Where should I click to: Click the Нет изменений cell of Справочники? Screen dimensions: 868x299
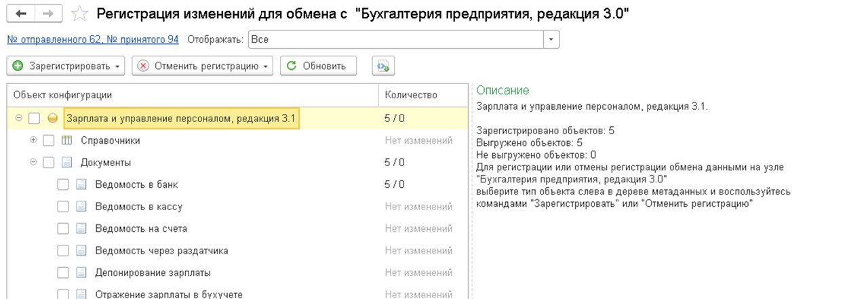click(x=418, y=141)
